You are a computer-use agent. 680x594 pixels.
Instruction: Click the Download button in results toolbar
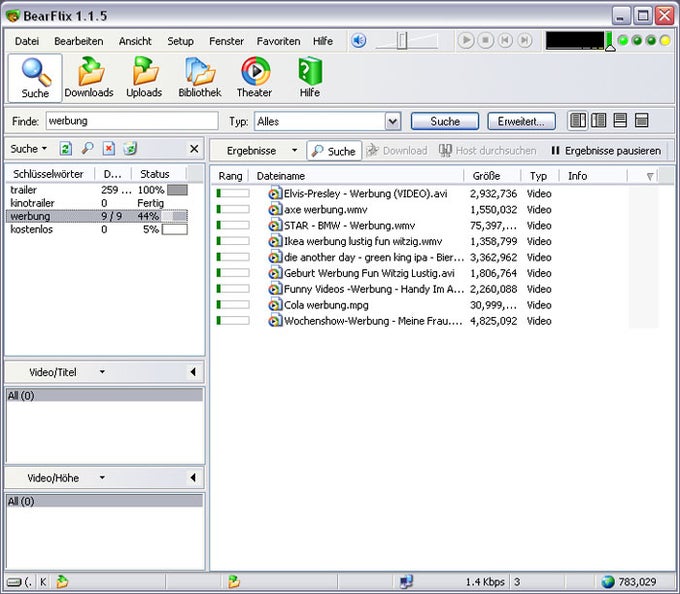[396, 151]
